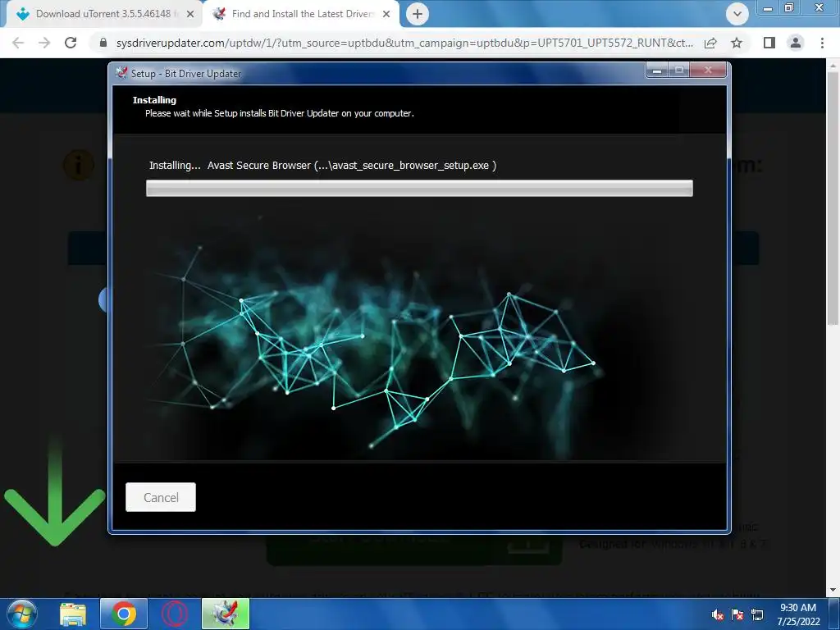Toggle the Chrome side panel
The height and width of the screenshot is (630, 840).
point(769,43)
